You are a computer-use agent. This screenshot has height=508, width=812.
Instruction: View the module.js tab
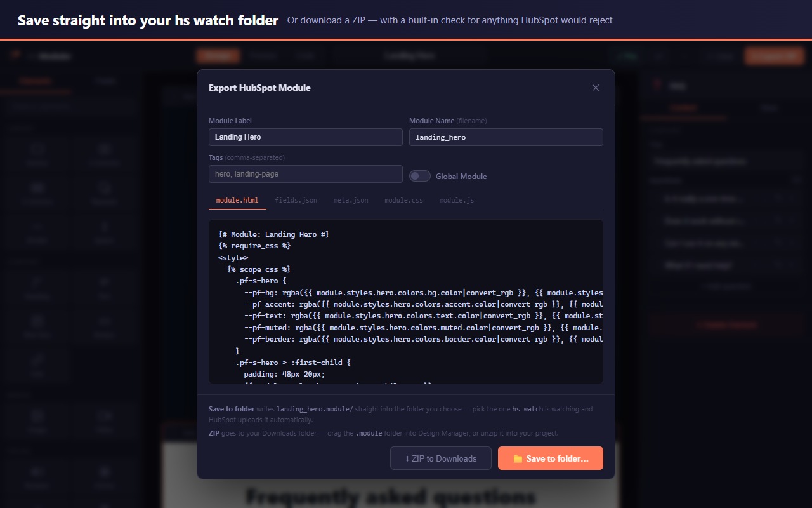[457, 200]
